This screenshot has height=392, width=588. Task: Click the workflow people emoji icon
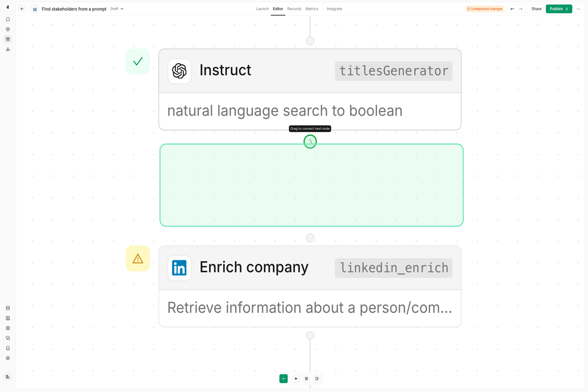click(35, 9)
